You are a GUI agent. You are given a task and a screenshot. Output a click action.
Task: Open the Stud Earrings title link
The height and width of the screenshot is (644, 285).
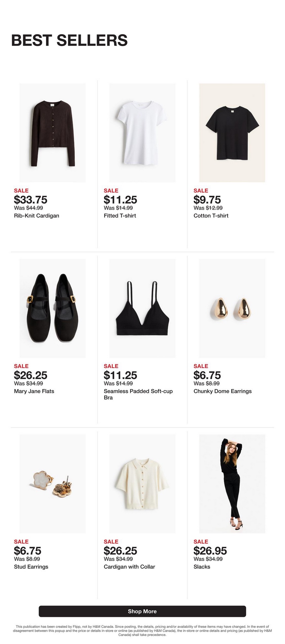[31, 567]
